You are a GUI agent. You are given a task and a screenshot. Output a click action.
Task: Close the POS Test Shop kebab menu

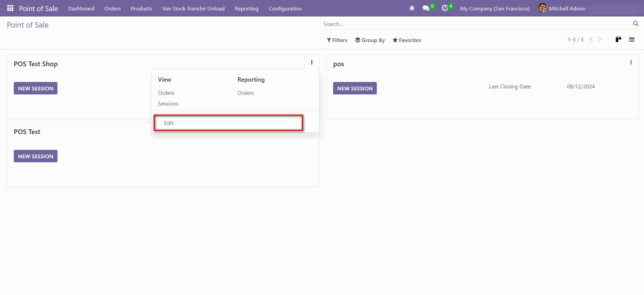[x=312, y=62]
